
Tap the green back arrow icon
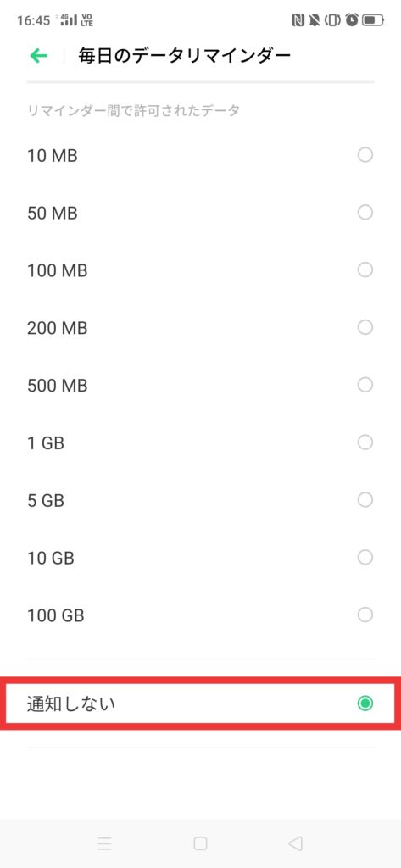[39, 55]
